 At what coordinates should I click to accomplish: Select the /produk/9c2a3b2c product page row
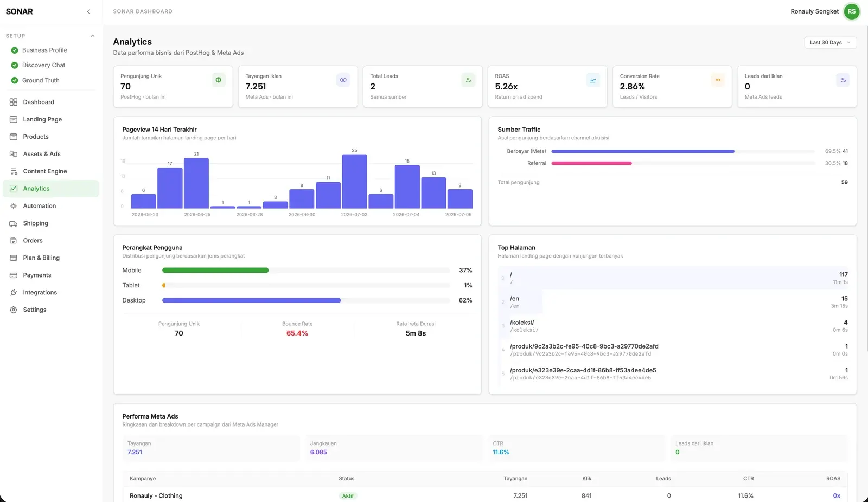tap(673, 350)
